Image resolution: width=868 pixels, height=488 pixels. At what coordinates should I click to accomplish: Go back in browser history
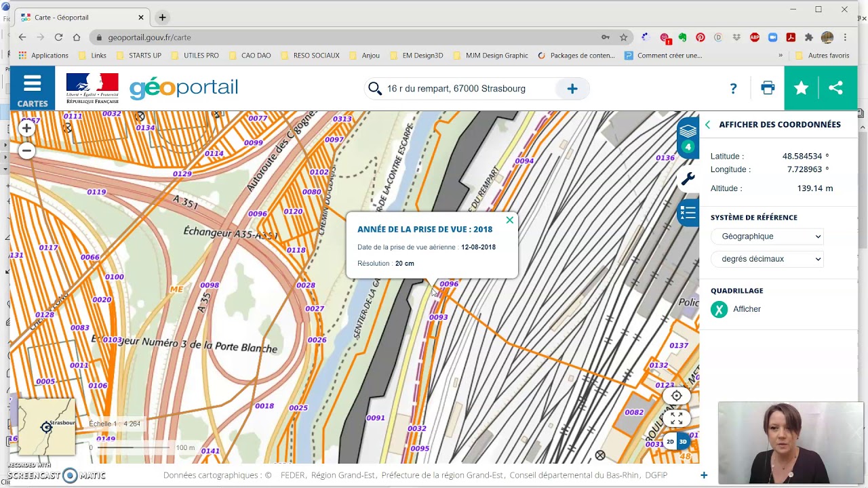click(22, 37)
